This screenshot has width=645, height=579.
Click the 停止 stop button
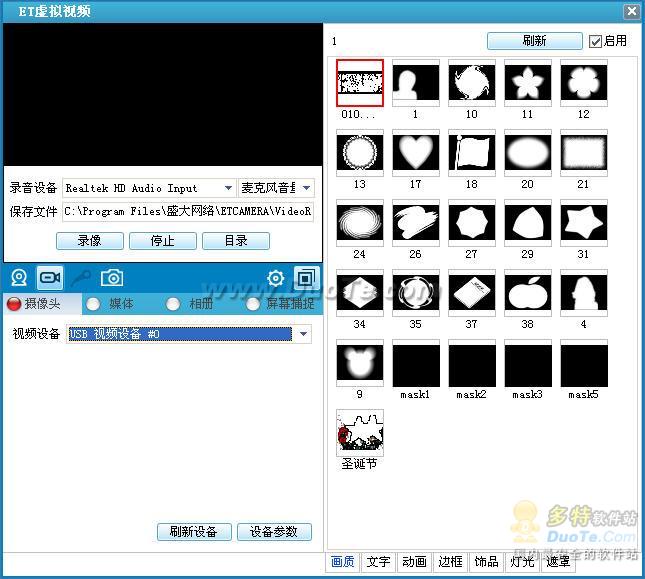point(163,241)
